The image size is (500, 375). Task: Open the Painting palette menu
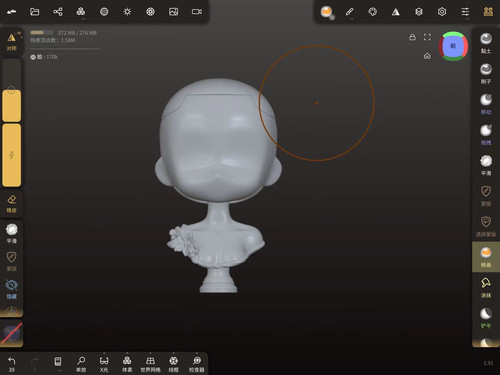373,12
